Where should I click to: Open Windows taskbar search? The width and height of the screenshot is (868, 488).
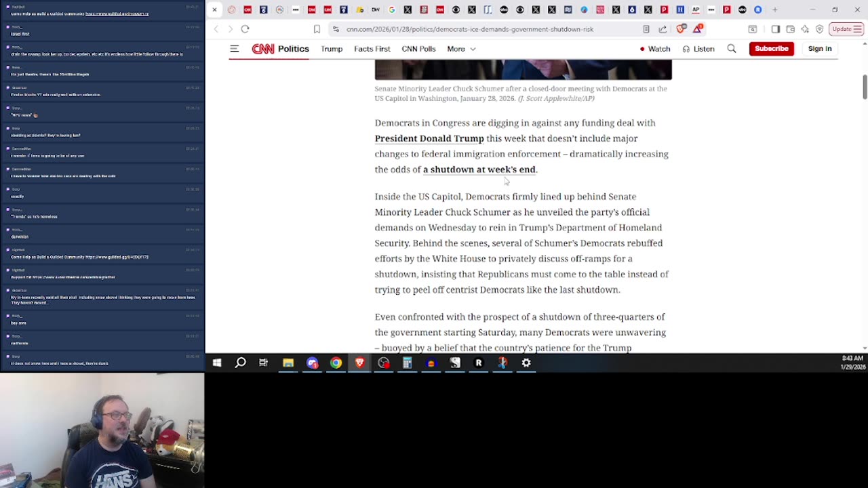click(240, 363)
